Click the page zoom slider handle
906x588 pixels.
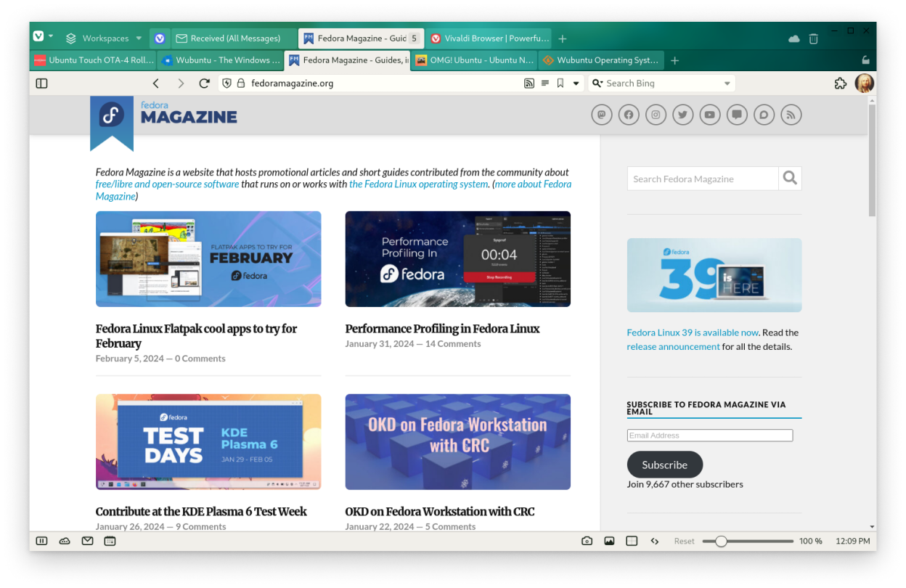(721, 541)
